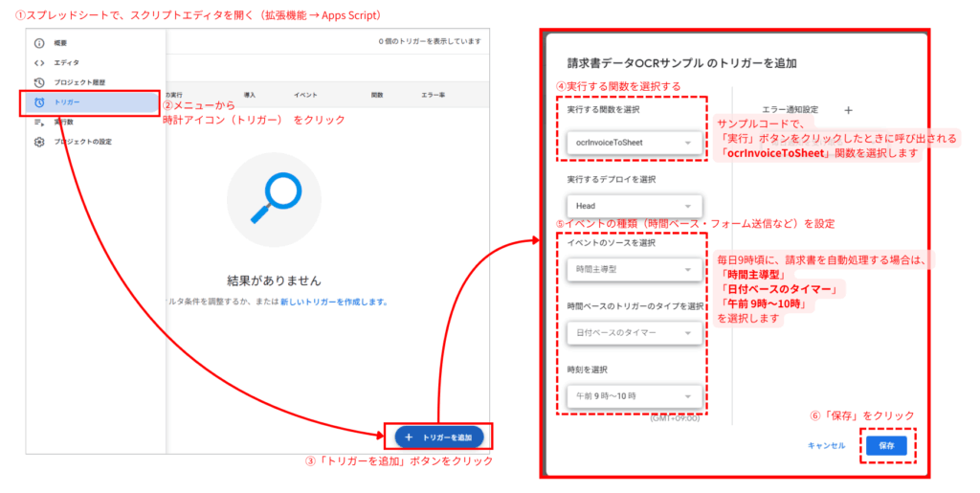Click キャンセル in the trigger dialog
Screen dimensions: 980x493
[x=826, y=445]
